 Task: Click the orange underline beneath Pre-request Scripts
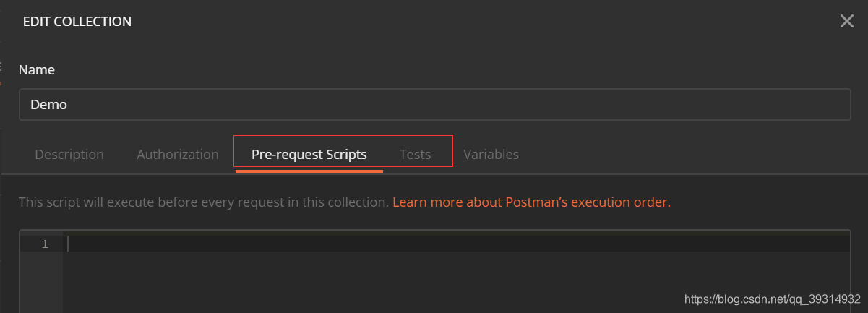pyautogui.click(x=309, y=171)
